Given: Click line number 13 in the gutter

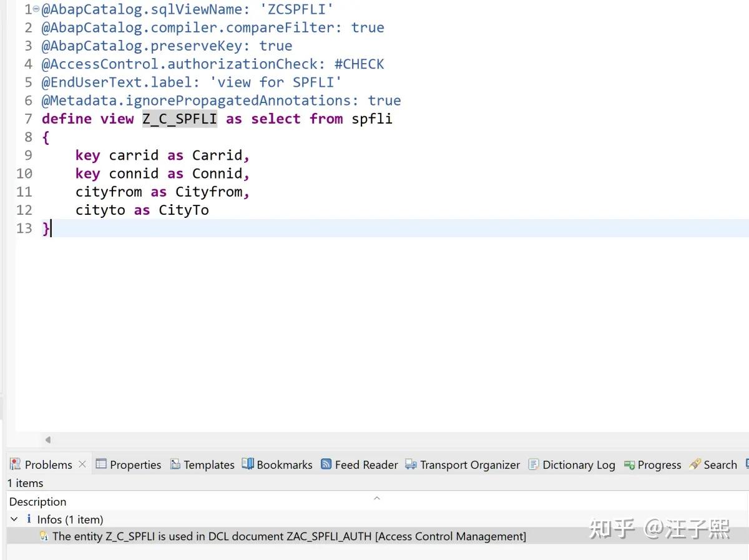Looking at the screenshot, I should click(x=24, y=228).
